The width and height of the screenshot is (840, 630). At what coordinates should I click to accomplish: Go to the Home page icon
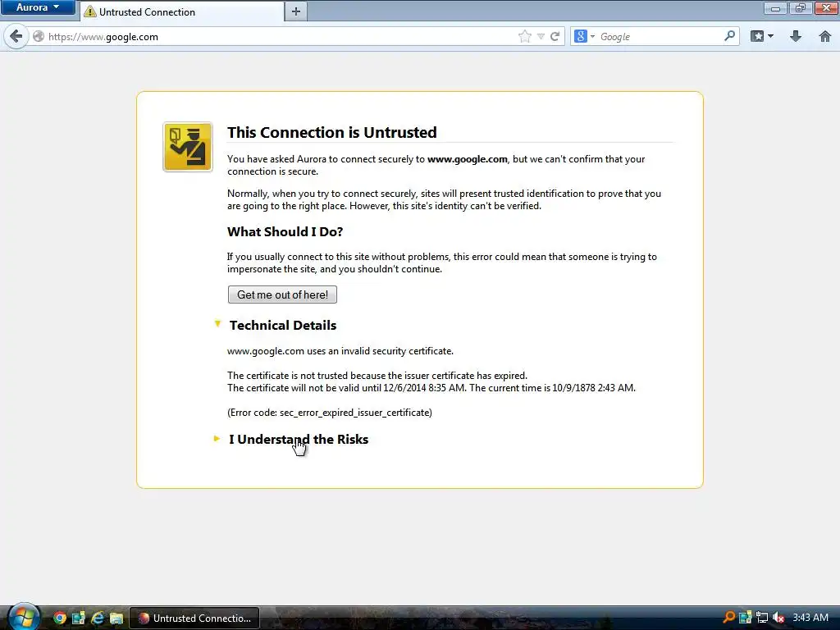[825, 36]
